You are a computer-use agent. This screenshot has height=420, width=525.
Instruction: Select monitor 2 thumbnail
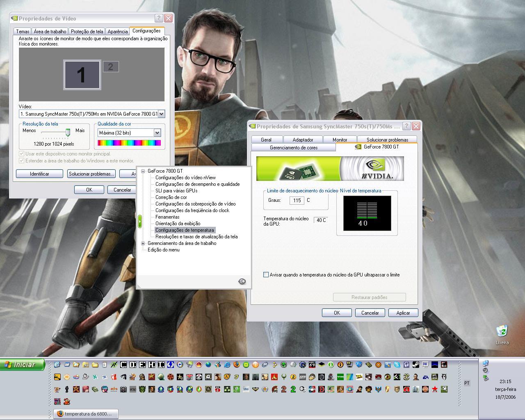[111, 67]
